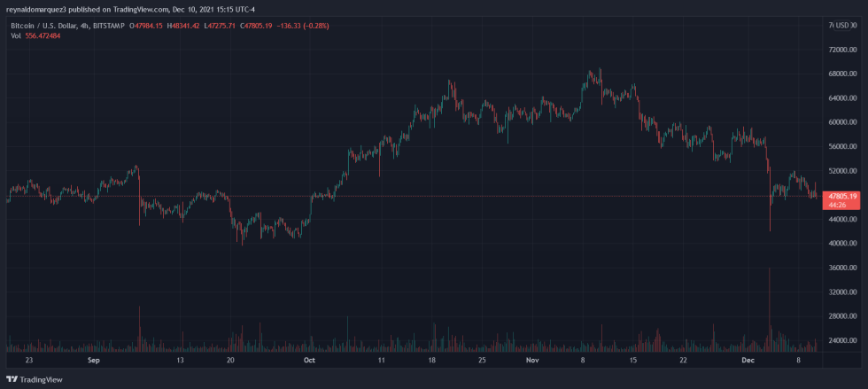Click the 44000.00 price axis label

point(842,220)
